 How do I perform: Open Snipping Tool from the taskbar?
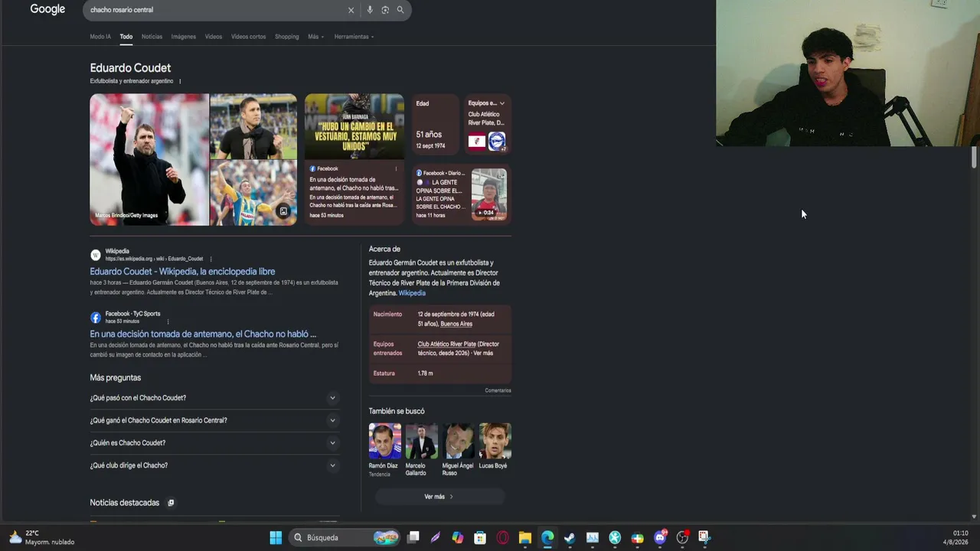(704, 537)
